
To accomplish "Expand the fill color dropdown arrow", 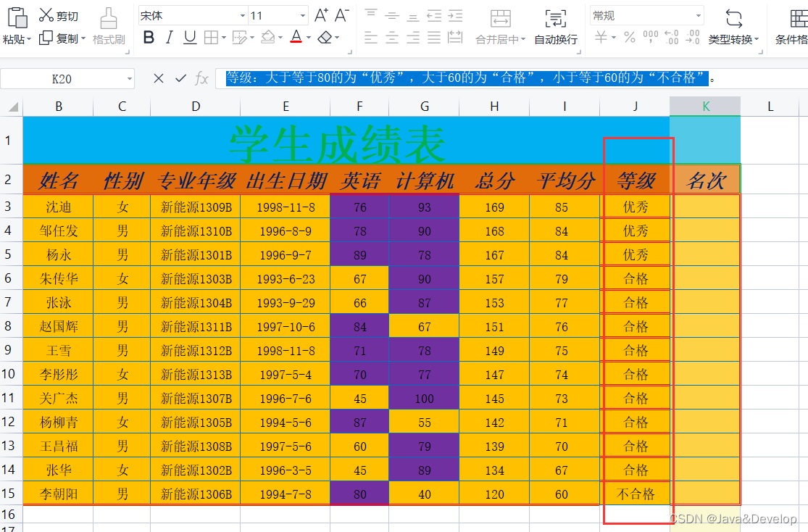I will pyautogui.click(x=280, y=38).
